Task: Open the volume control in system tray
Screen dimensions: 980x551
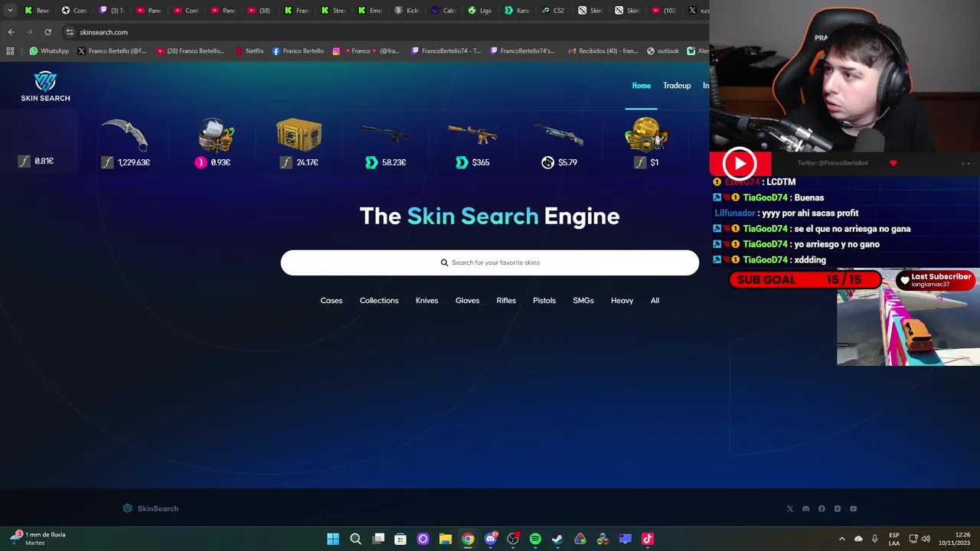Action: tap(926, 539)
